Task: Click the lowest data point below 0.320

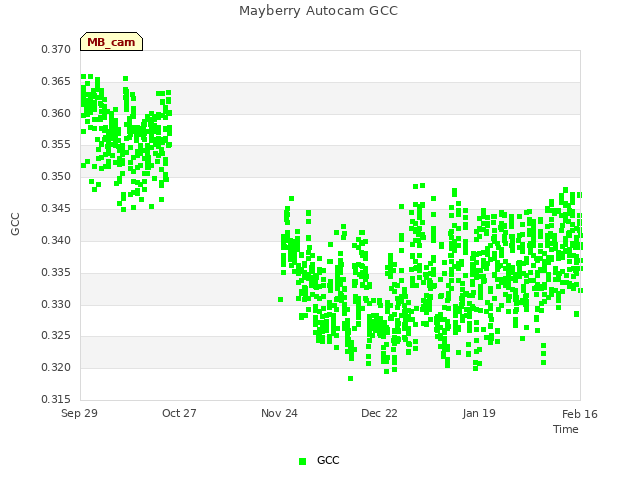Action: click(350, 378)
